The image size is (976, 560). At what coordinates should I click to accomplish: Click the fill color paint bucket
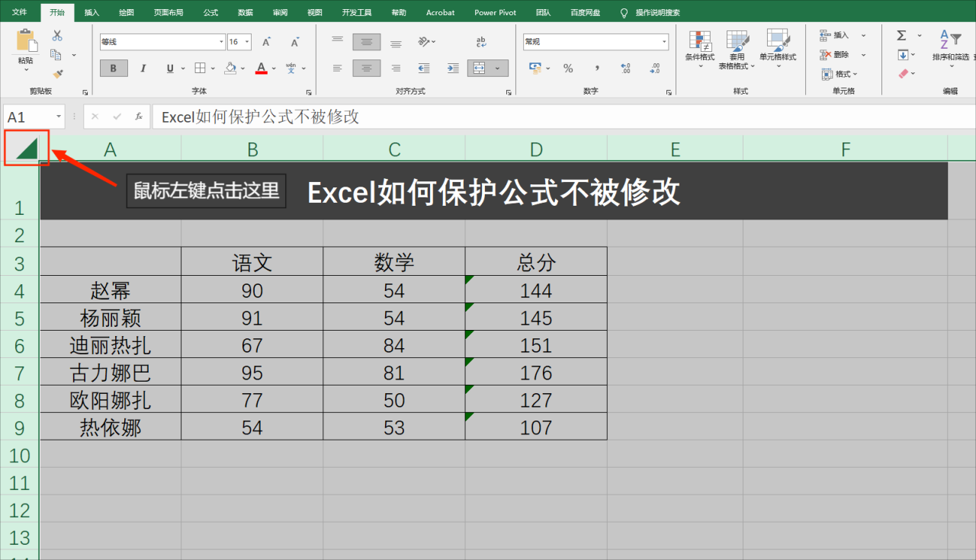[x=229, y=69]
